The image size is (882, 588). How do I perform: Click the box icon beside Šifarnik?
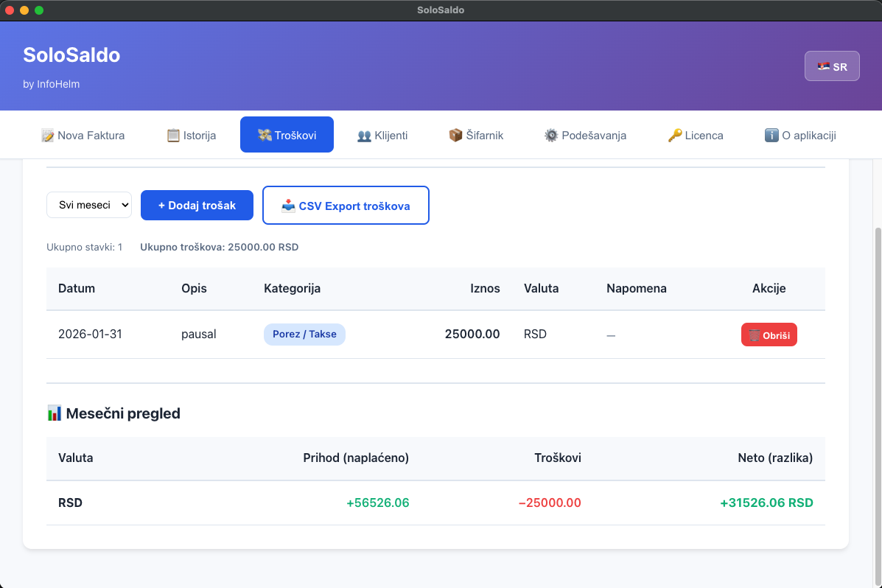pyautogui.click(x=455, y=136)
